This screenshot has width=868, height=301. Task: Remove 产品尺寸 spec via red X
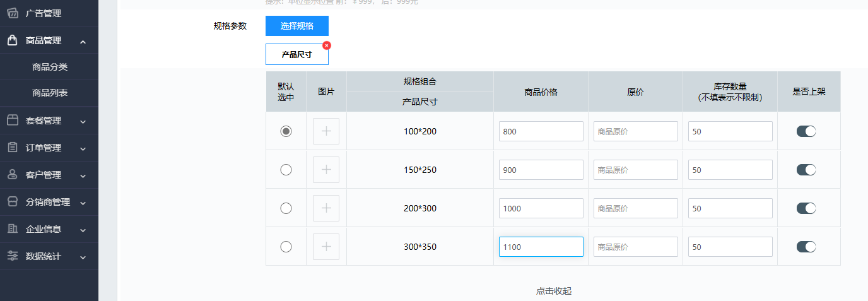pos(327,45)
